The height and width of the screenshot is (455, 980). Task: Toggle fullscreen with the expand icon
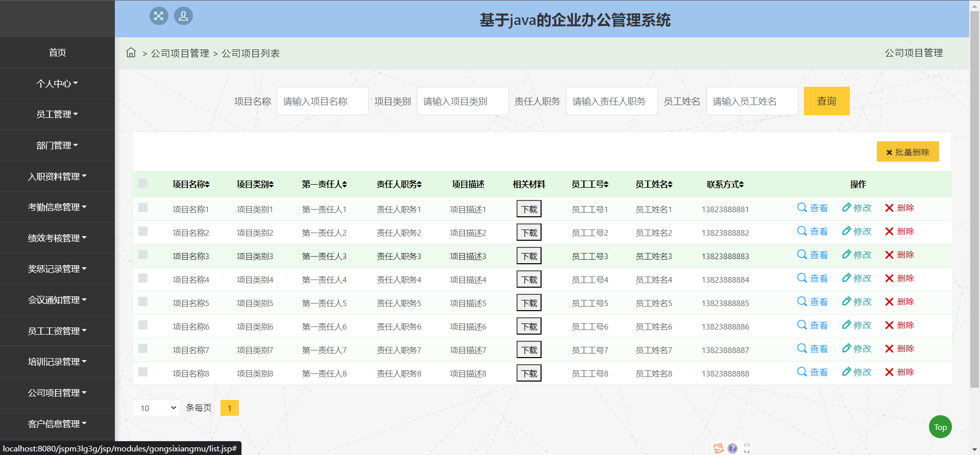coord(159,16)
